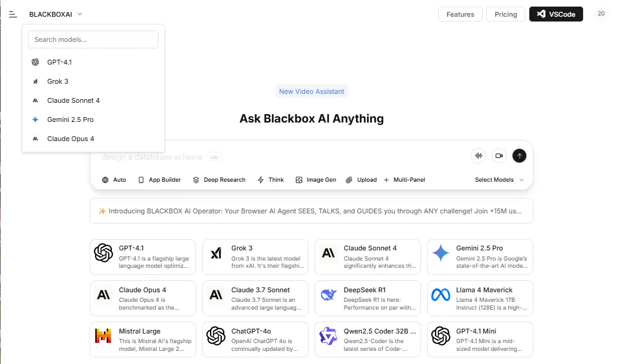Click the GPT-4.1 Mini card title
Screen dimensions: 619x364
tap(476, 331)
